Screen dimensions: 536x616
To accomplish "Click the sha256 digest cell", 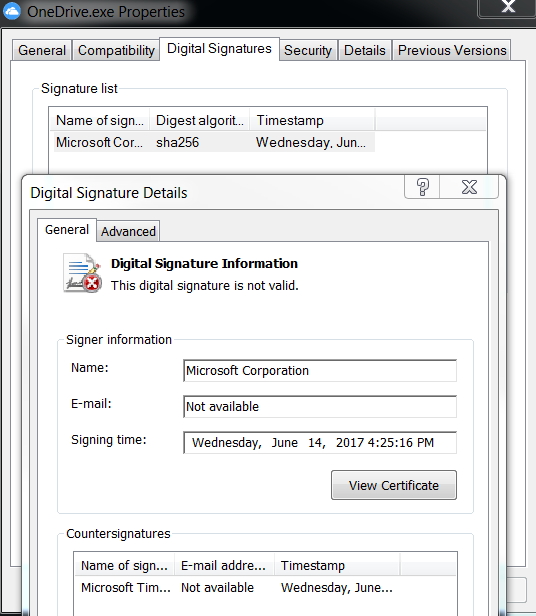I will (178, 142).
